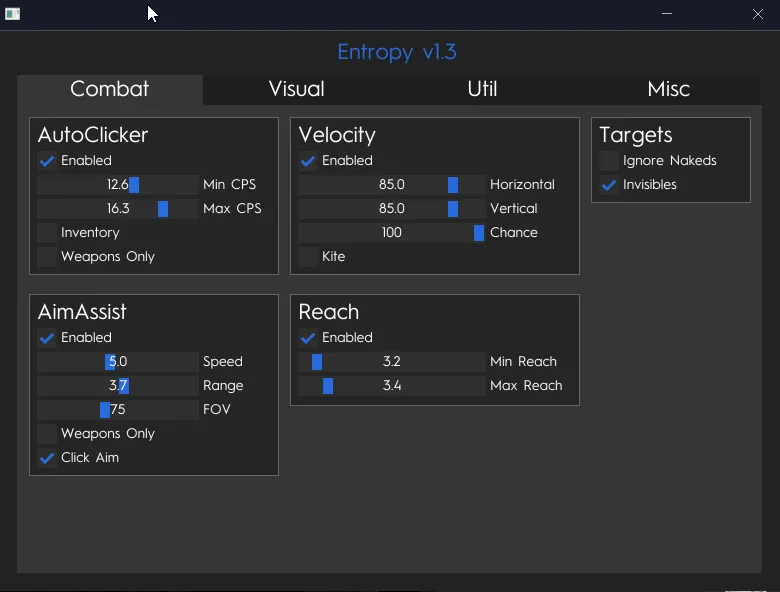The image size is (780, 592).
Task: Check Ignore Nakeds in Targets
Action: coord(609,161)
